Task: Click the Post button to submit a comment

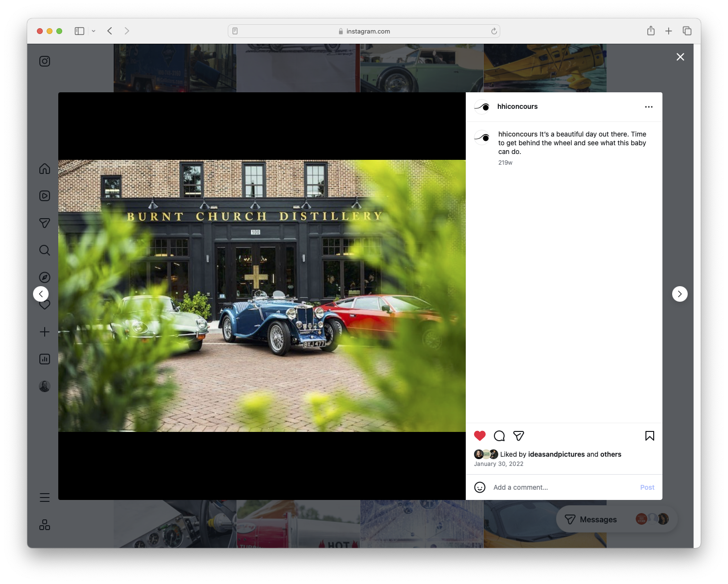Action: 647,487
